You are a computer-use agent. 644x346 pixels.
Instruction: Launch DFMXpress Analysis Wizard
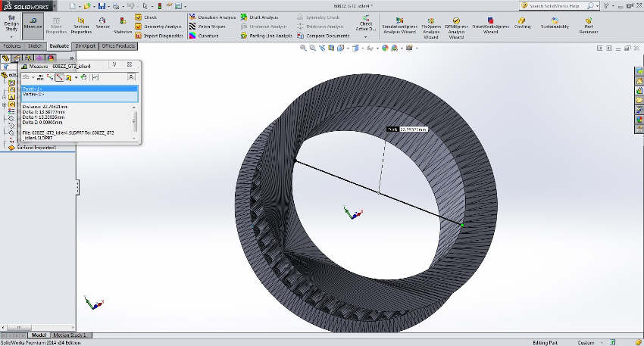(456, 28)
